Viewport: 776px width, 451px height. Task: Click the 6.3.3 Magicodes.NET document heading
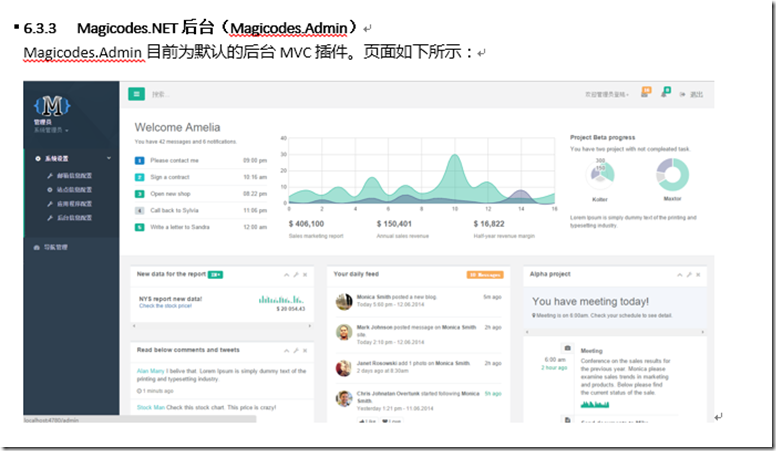tap(191, 28)
